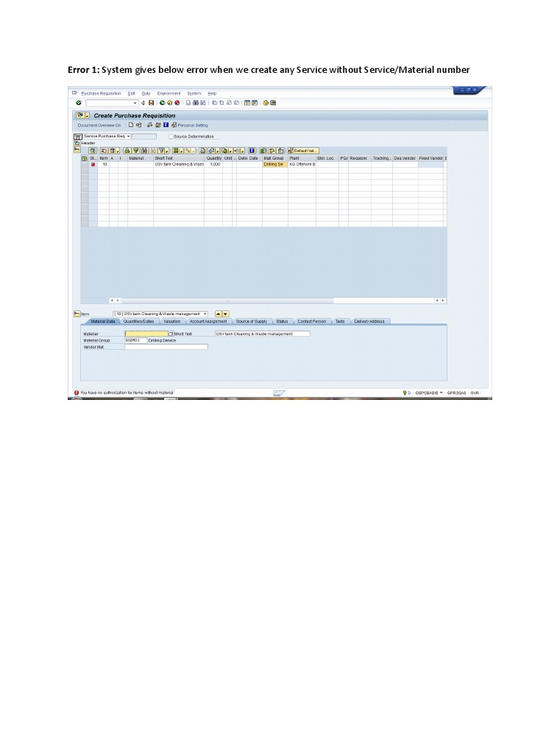The height and width of the screenshot is (747, 560).
Task: Click the Save diskette icon in toolbar
Action: pyautogui.click(x=151, y=103)
